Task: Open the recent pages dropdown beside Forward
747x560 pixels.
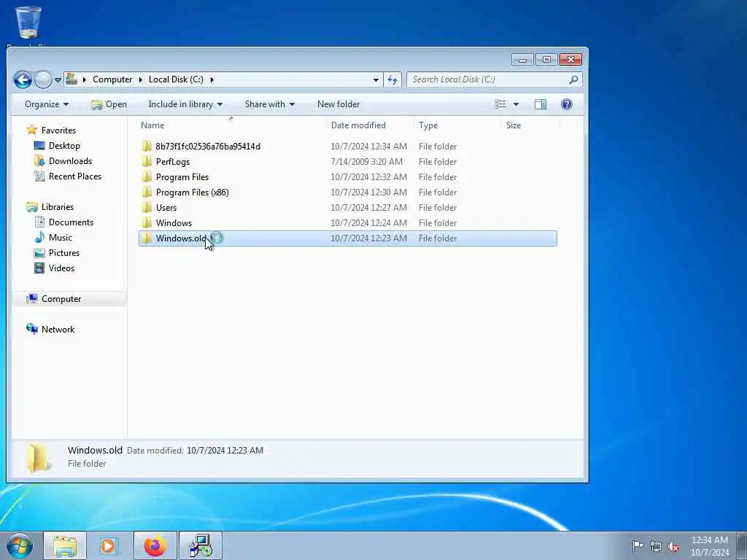Action: pyautogui.click(x=58, y=80)
